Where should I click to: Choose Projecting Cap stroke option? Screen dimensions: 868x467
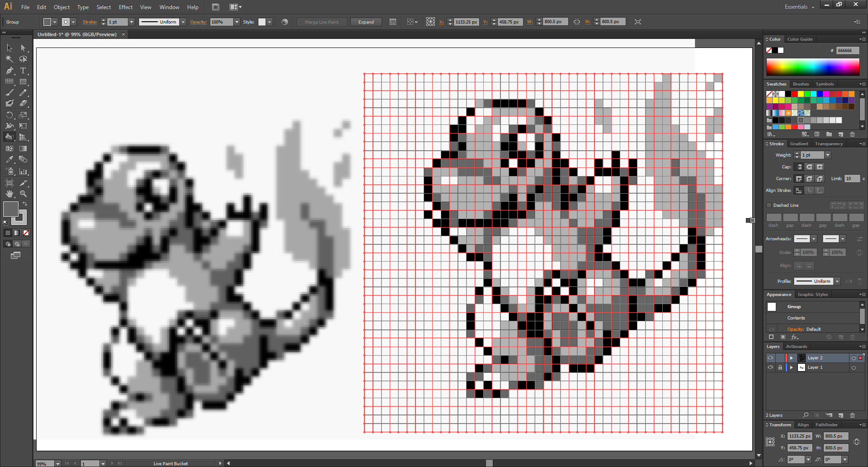pos(820,167)
